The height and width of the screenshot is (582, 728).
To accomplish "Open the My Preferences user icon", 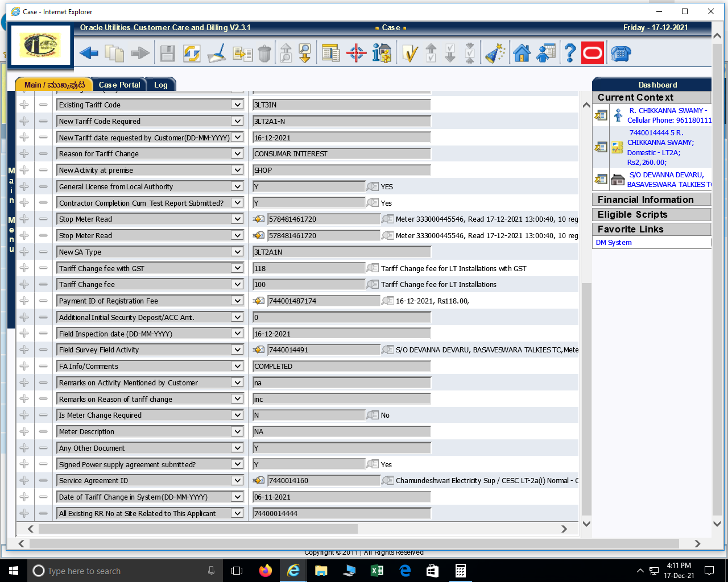I will pos(546,53).
